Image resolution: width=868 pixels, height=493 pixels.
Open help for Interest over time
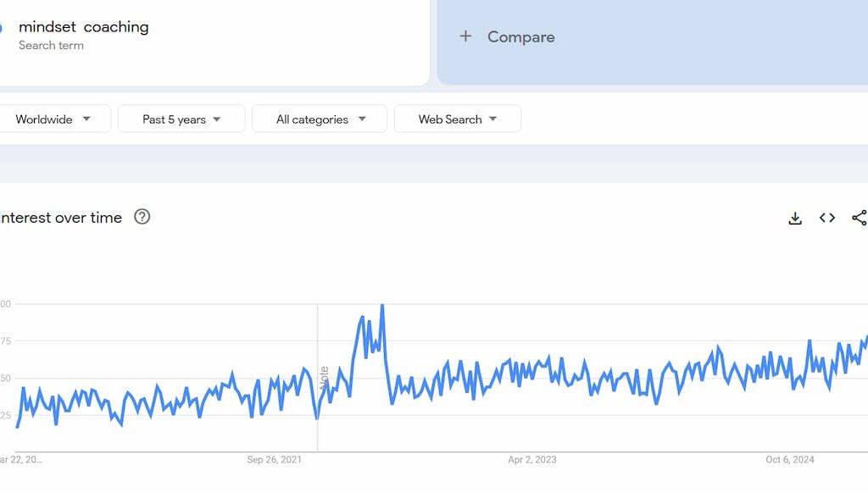(x=142, y=217)
